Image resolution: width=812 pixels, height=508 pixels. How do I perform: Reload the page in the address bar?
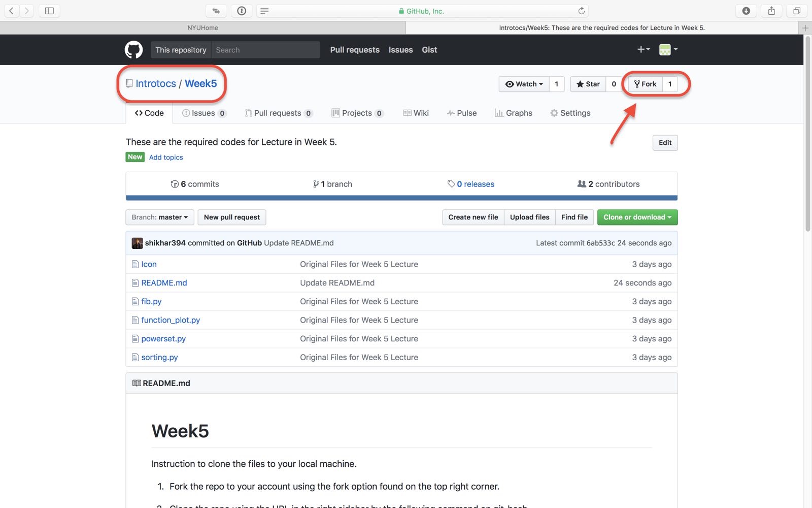tap(582, 11)
